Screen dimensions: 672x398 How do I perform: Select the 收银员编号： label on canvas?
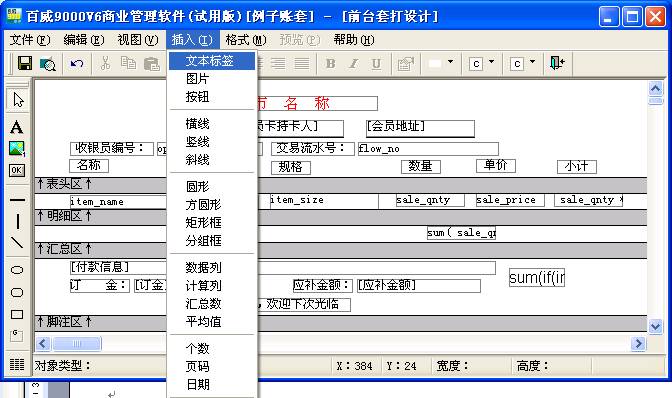tap(111, 149)
